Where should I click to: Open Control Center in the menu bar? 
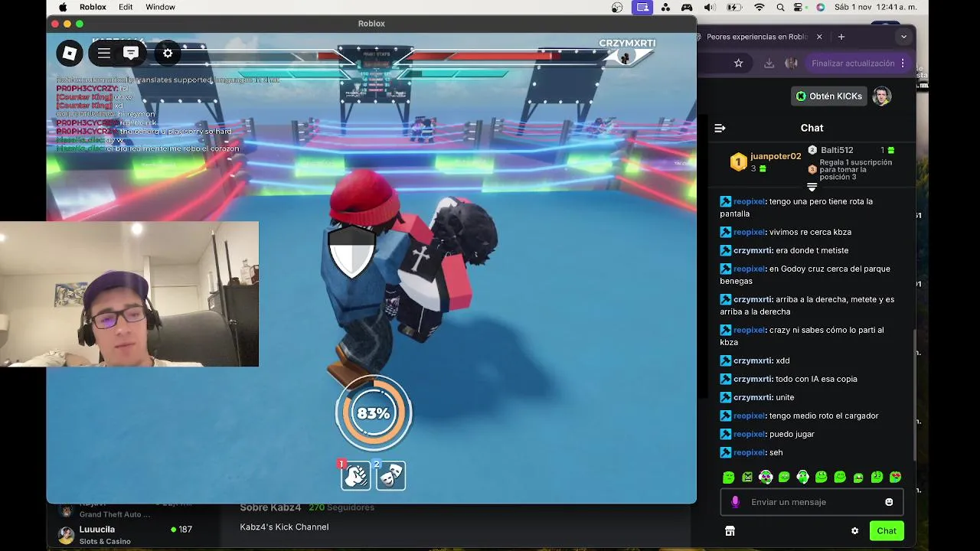point(800,7)
